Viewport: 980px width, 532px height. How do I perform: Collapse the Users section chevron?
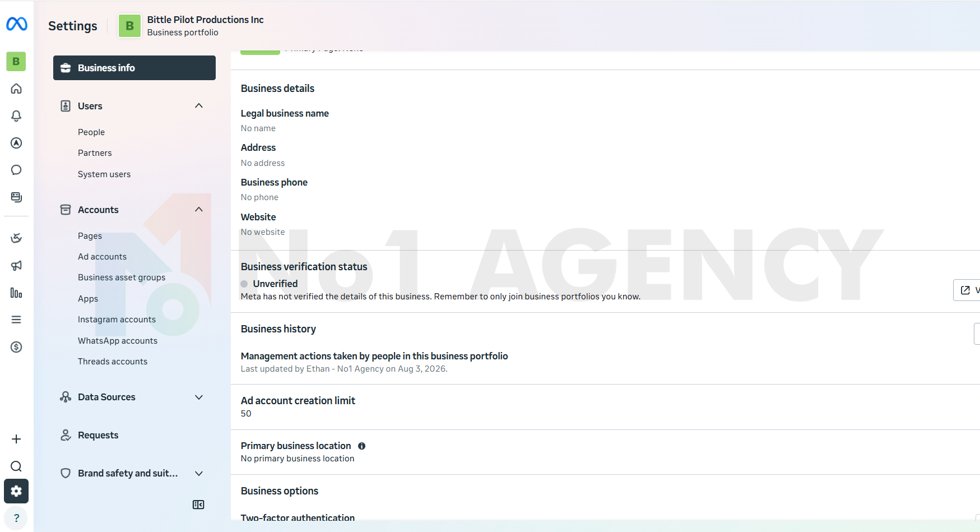199,106
